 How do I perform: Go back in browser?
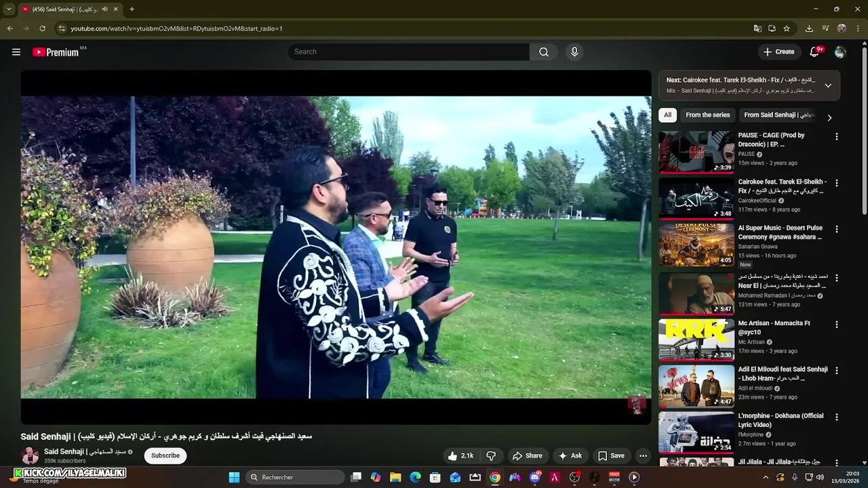click(x=9, y=28)
